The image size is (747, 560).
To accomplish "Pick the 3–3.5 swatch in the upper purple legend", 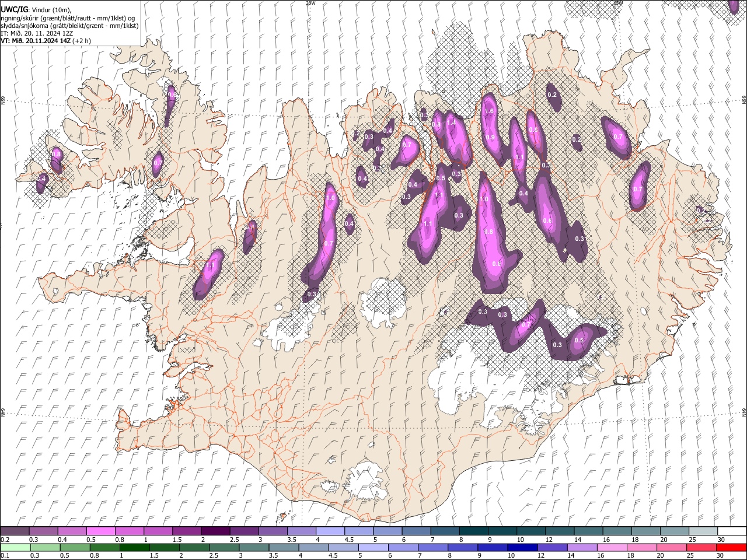I will (x=273, y=531).
